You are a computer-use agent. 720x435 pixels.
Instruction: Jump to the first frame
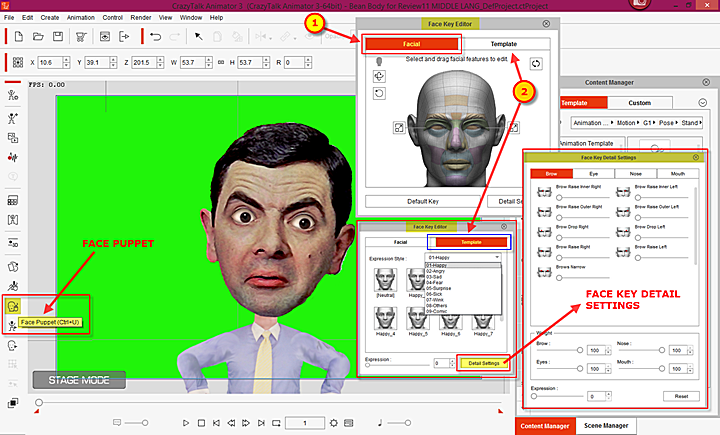pos(216,423)
